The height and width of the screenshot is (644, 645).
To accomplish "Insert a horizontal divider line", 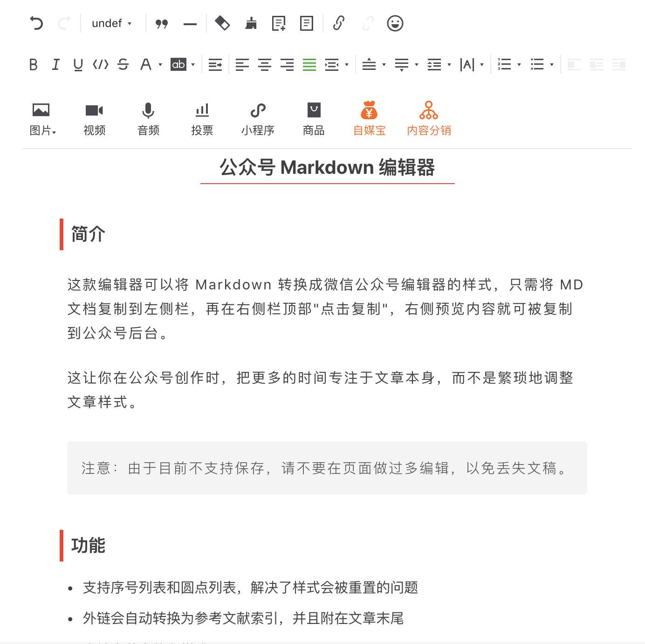I will [190, 23].
